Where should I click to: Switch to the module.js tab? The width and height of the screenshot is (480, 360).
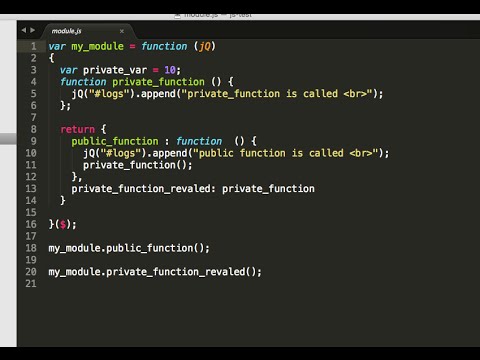[67, 31]
